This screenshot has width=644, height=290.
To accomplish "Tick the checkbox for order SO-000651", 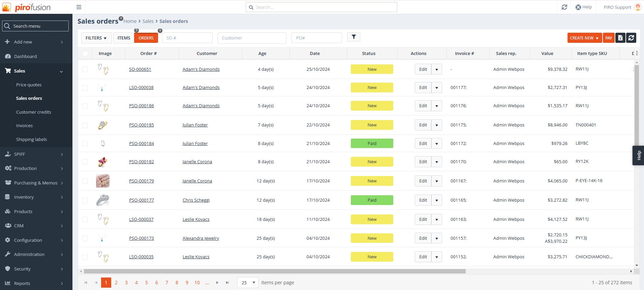I will [x=85, y=69].
